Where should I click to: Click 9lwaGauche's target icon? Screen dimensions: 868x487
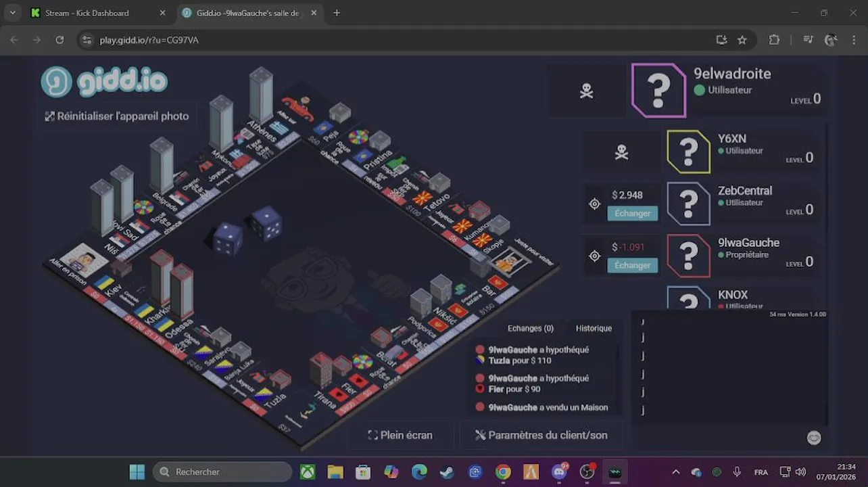[594, 256]
